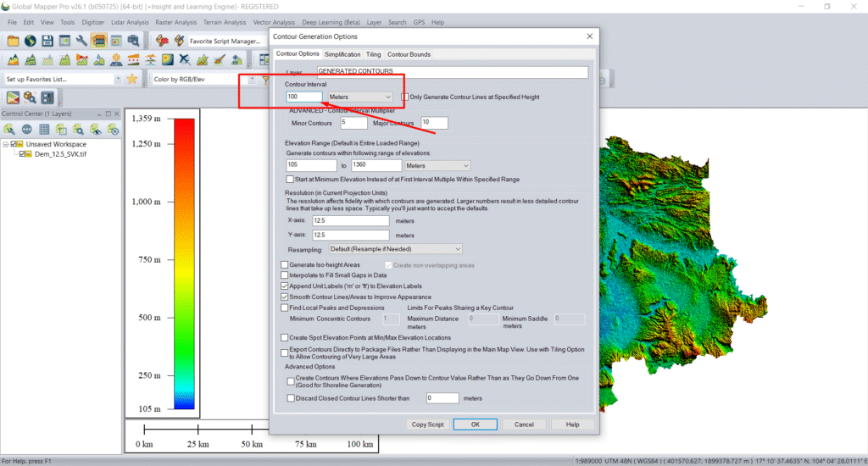Image resolution: width=868 pixels, height=466 pixels.
Task: Click the dark control panel dials icon
Action: [x=47, y=98]
